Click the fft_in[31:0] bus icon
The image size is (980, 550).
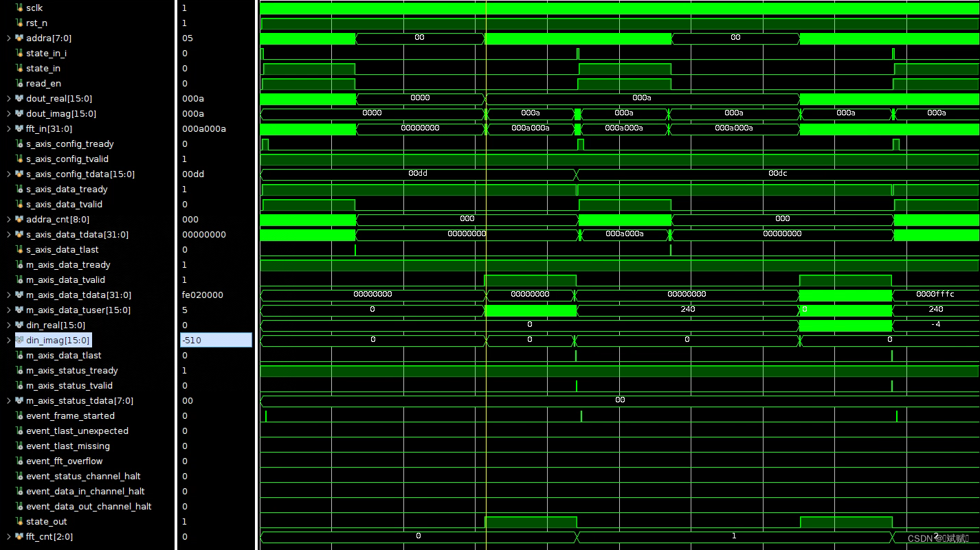tap(19, 129)
